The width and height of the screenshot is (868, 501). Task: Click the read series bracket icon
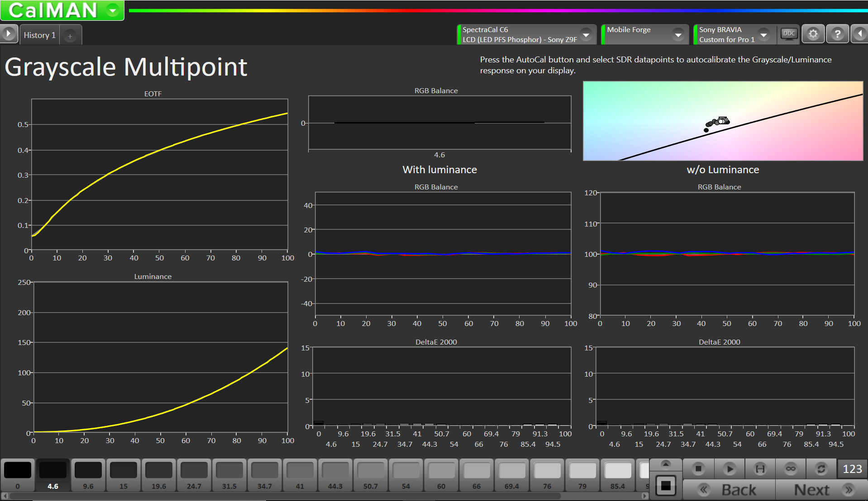(760, 469)
